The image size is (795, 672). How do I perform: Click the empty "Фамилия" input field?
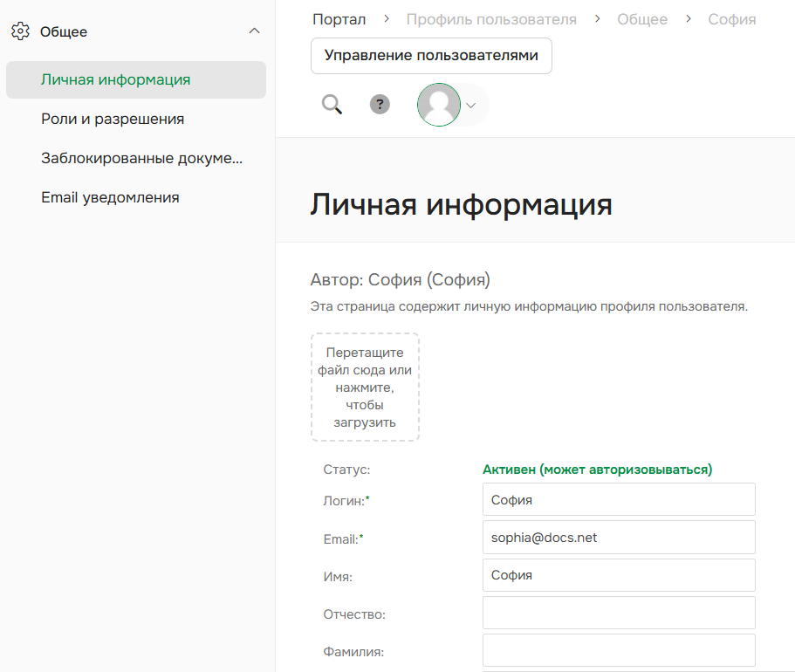click(618, 650)
